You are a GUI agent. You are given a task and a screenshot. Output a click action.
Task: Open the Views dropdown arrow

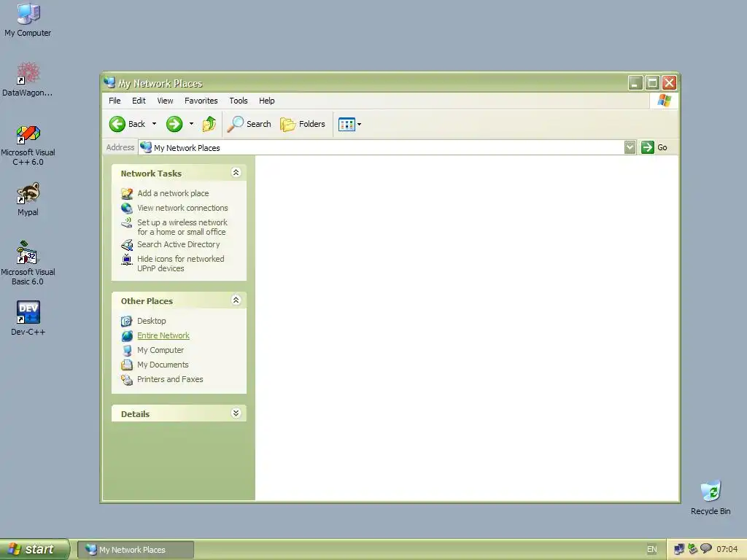[359, 124]
